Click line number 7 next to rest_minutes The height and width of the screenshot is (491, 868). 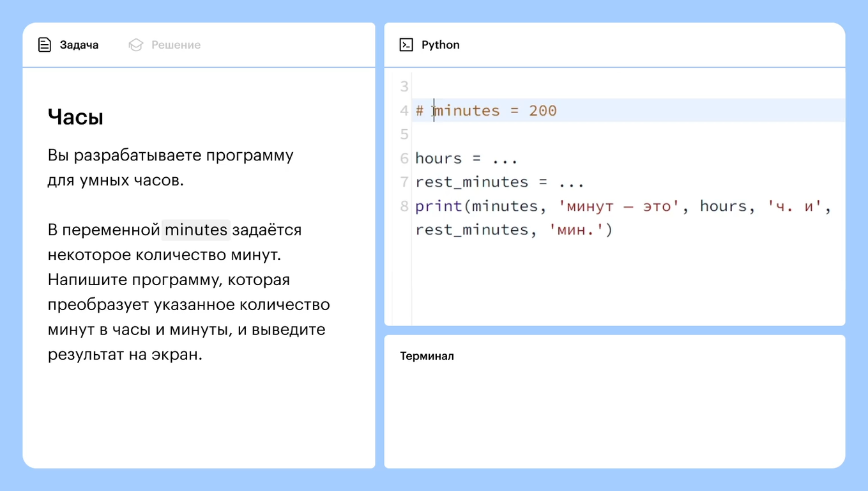404,182
